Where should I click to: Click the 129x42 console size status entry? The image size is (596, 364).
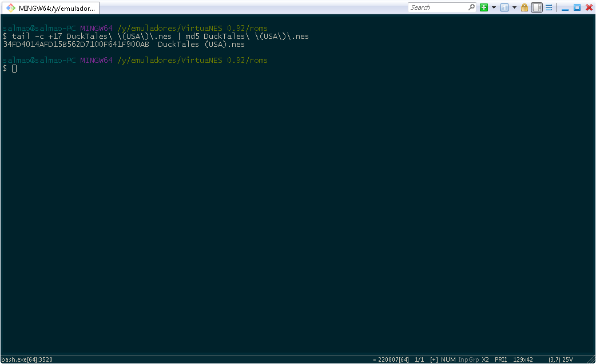point(523,359)
